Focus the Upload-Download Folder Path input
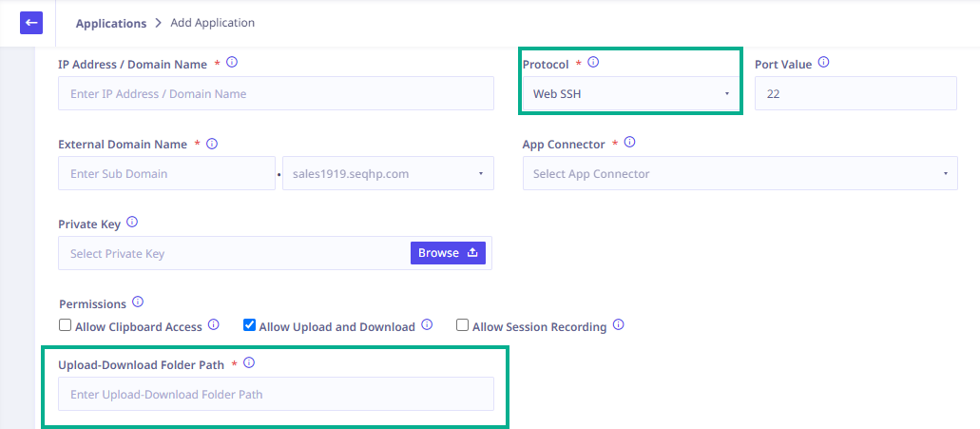Image resolution: width=980 pixels, height=429 pixels. click(277, 394)
